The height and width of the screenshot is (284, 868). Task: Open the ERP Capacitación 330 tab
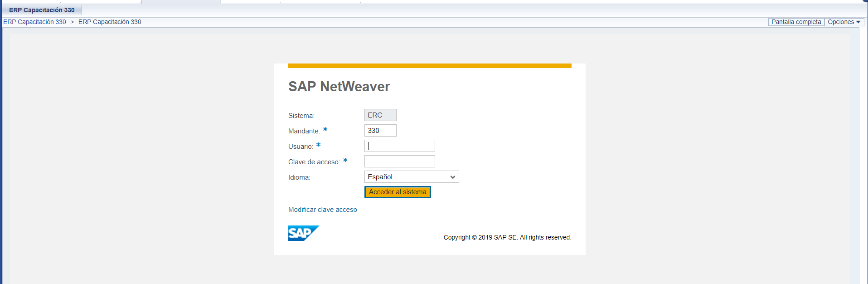(x=42, y=10)
